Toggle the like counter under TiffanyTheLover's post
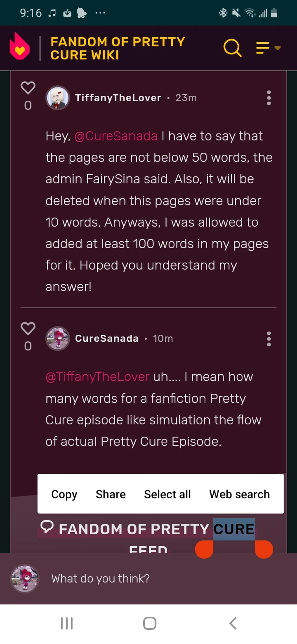 [28, 105]
